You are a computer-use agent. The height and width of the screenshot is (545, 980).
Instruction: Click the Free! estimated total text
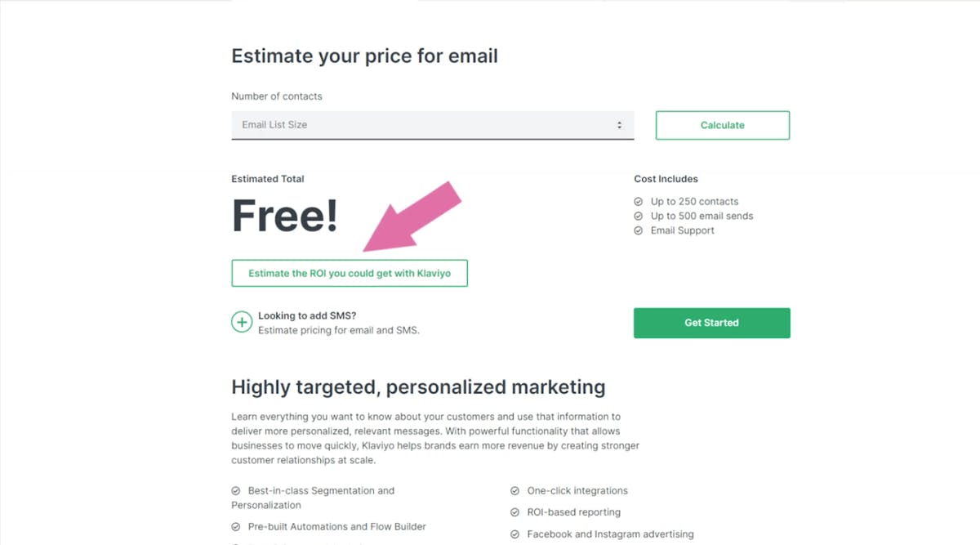[284, 216]
